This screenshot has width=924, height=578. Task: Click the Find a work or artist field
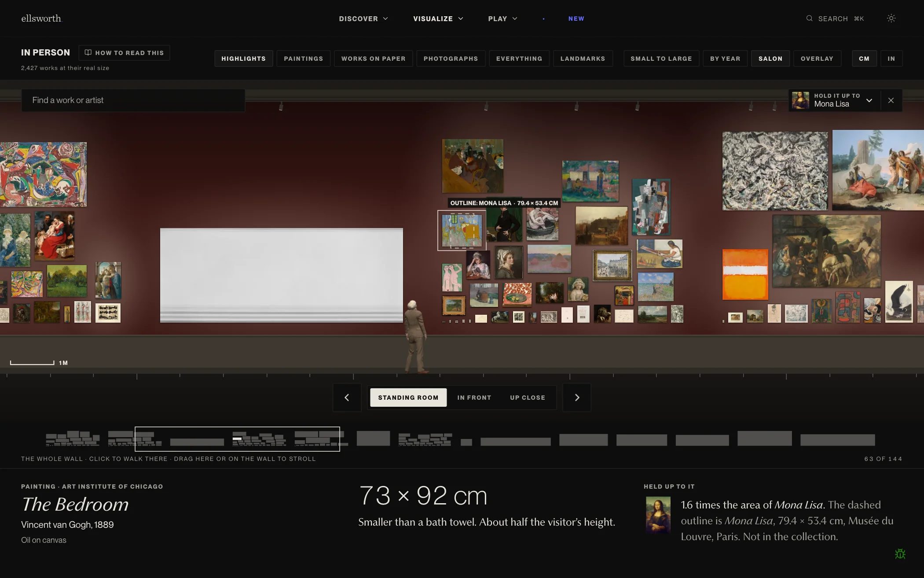(x=133, y=100)
